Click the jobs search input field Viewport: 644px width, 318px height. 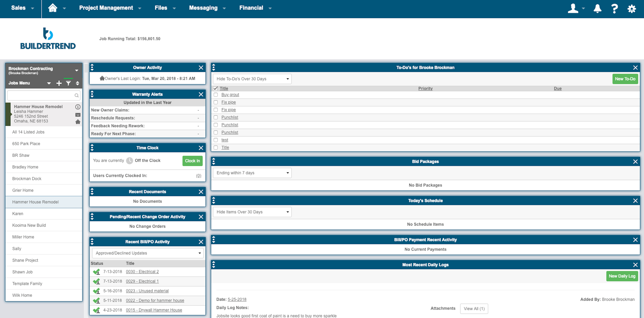[41, 95]
